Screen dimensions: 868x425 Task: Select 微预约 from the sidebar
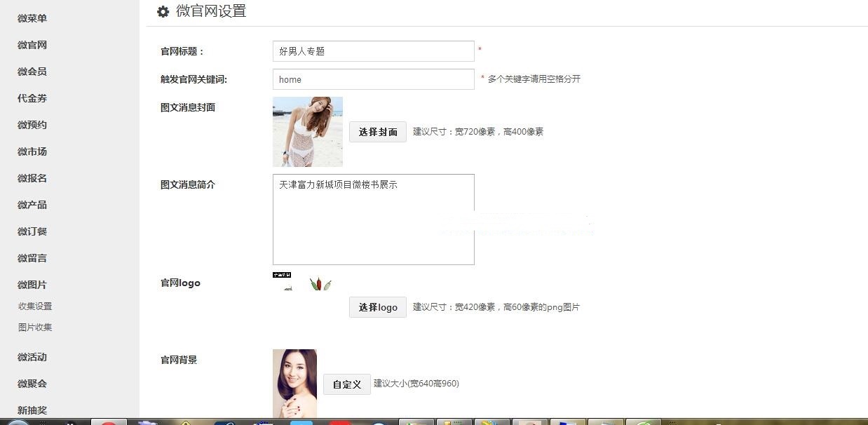[32, 125]
